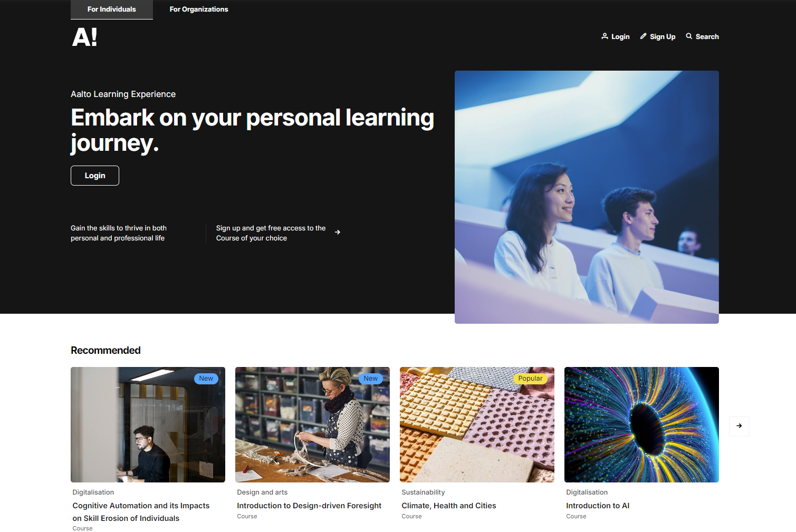
Task: Open Search in the header
Action: (x=702, y=36)
